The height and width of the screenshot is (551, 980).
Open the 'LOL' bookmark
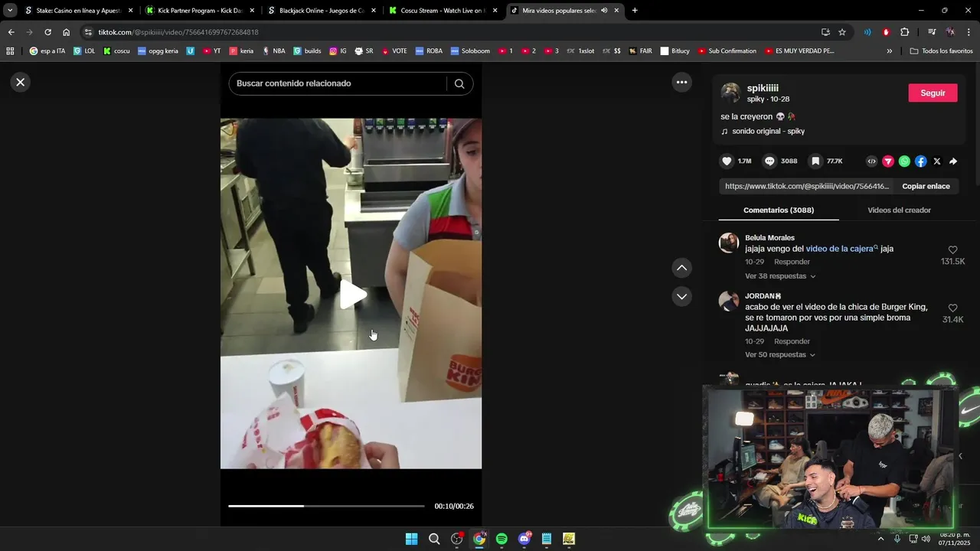click(84, 51)
